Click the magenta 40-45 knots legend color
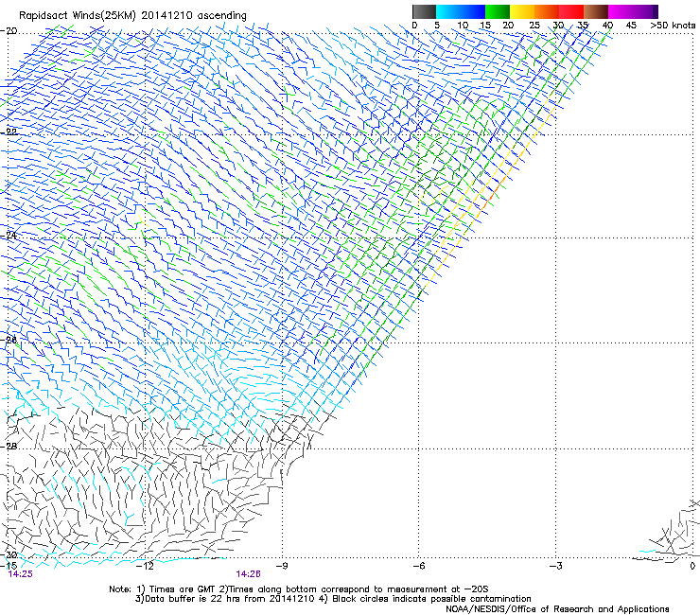The image size is (700, 615). pos(621,11)
